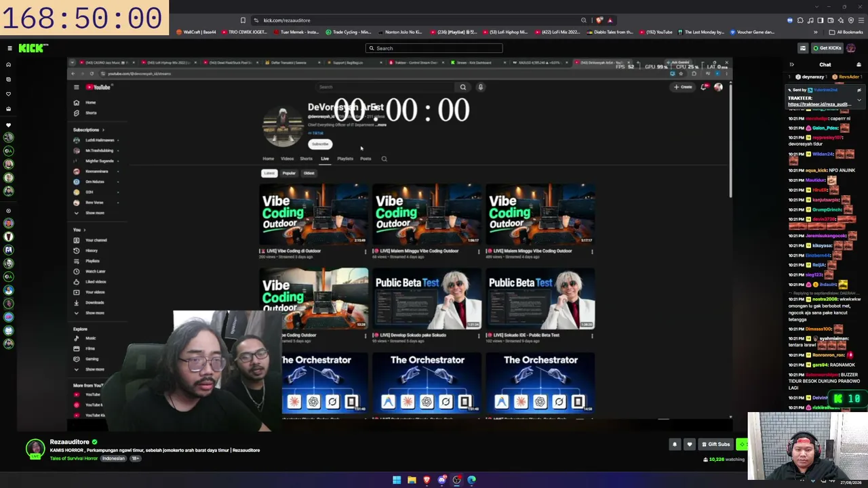The width and height of the screenshot is (868, 488).
Task: Open File Explorer from the taskbar
Action: pos(412,480)
